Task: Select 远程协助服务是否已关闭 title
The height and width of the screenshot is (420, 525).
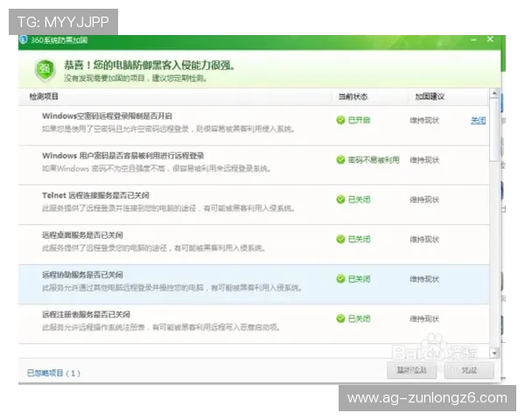Action: 83,275
